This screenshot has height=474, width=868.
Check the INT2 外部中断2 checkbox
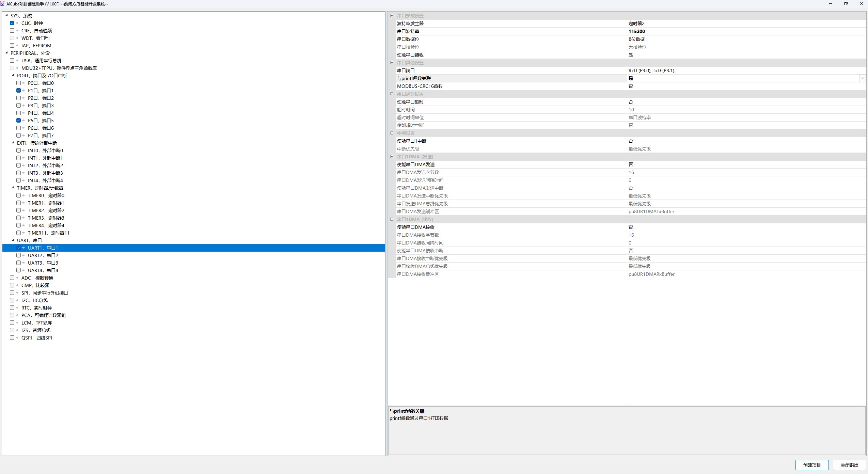(19, 165)
